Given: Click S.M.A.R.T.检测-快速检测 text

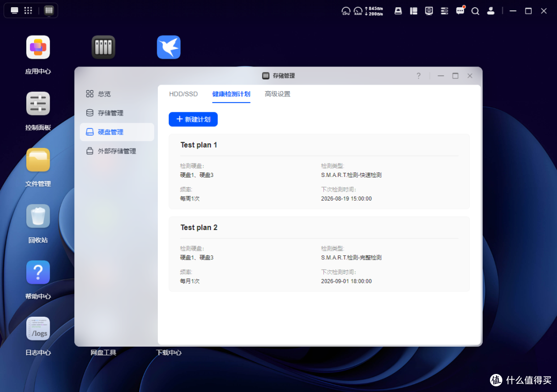Looking at the screenshot, I should [351, 175].
